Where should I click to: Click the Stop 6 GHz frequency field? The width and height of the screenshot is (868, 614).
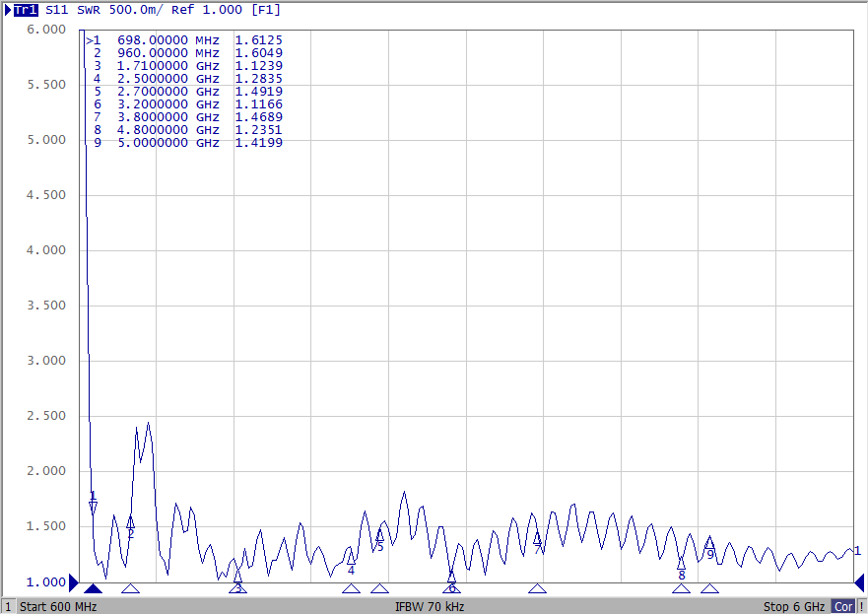click(794, 607)
